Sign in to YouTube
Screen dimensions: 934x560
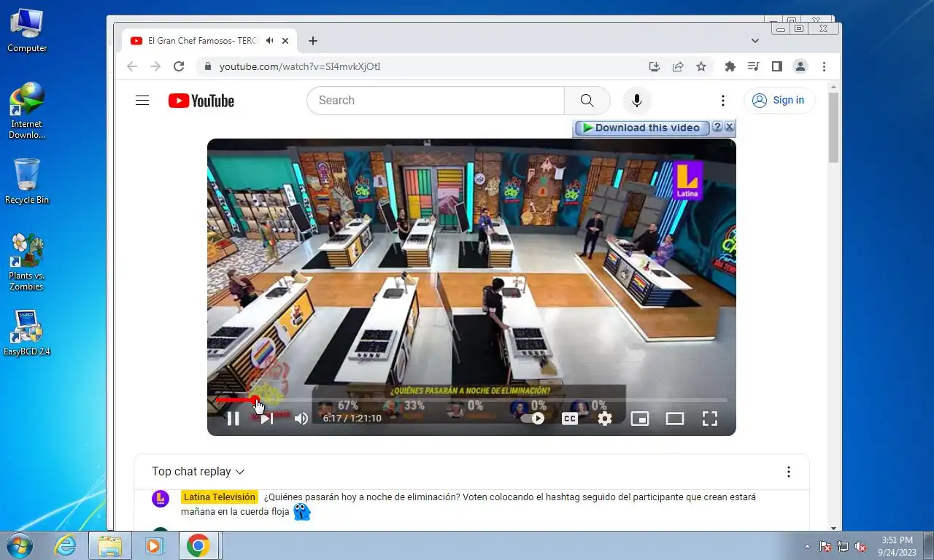[x=779, y=101]
